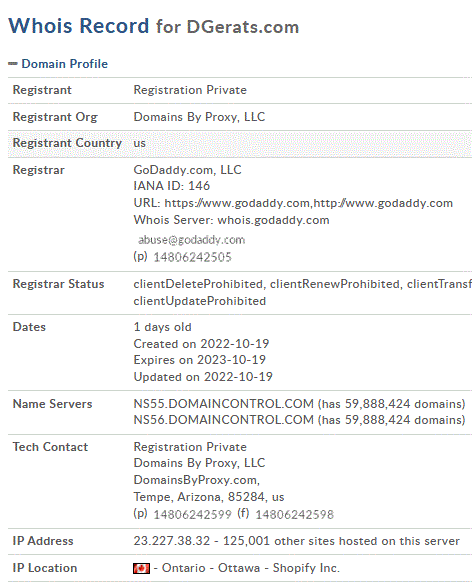This screenshot has width=472, height=582.
Task: Click the clientUpdateProhibited status text
Action: point(200,301)
